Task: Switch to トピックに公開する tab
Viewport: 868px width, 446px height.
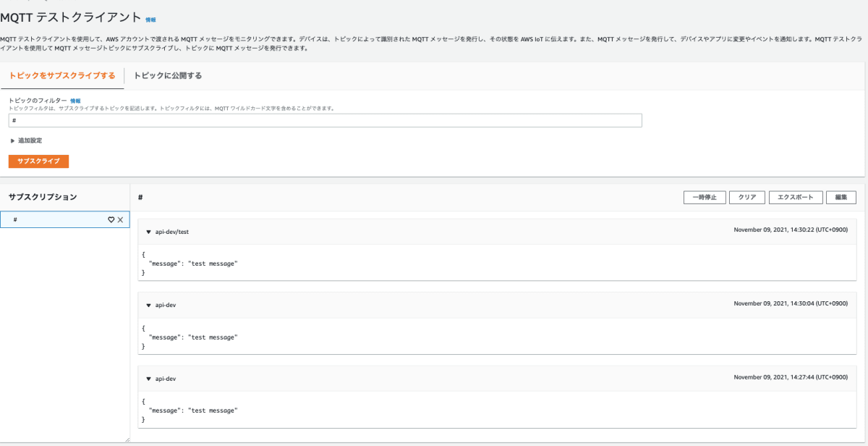Action: [x=168, y=75]
